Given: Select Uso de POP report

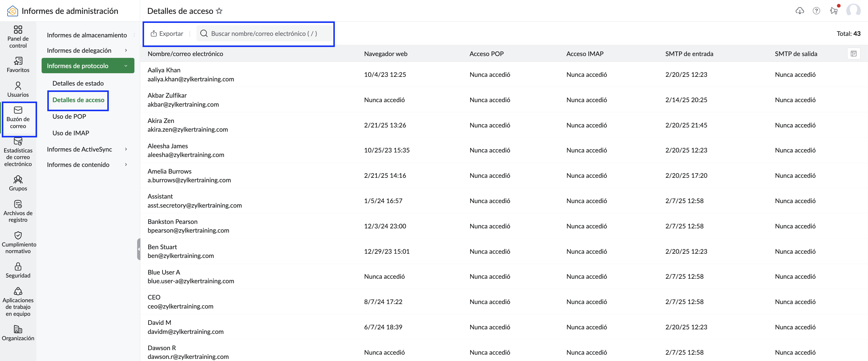Looking at the screenshot, I should (x=69, y=117).
